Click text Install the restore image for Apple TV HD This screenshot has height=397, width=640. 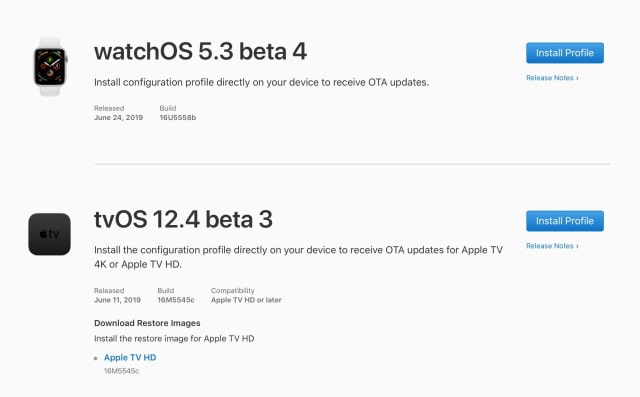(174, 339)
